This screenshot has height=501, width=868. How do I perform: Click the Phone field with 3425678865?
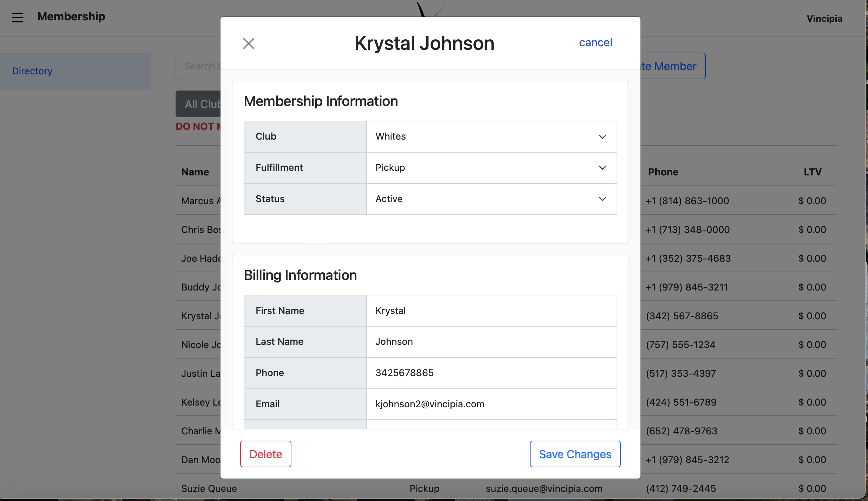492,373
